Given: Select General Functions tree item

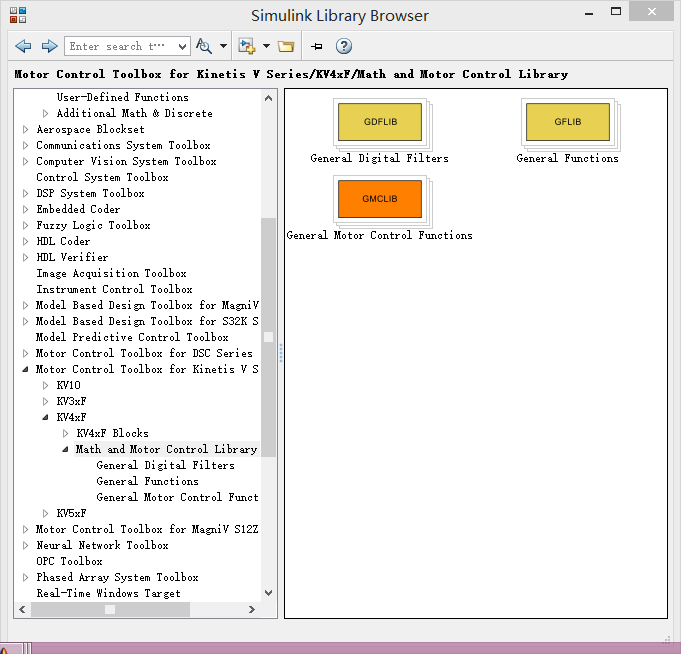Looking at the screenshot, I should (147, 482).
